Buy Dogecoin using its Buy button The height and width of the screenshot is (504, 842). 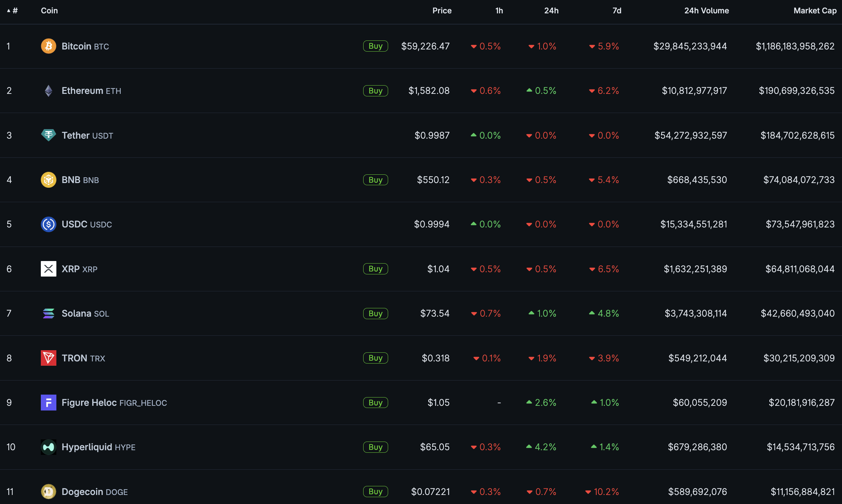pyautogui.click(x=375, y=492)
